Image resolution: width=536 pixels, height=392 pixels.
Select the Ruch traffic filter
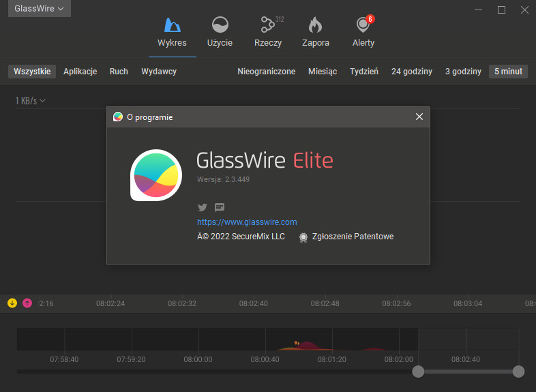click(x=119, y=72)
